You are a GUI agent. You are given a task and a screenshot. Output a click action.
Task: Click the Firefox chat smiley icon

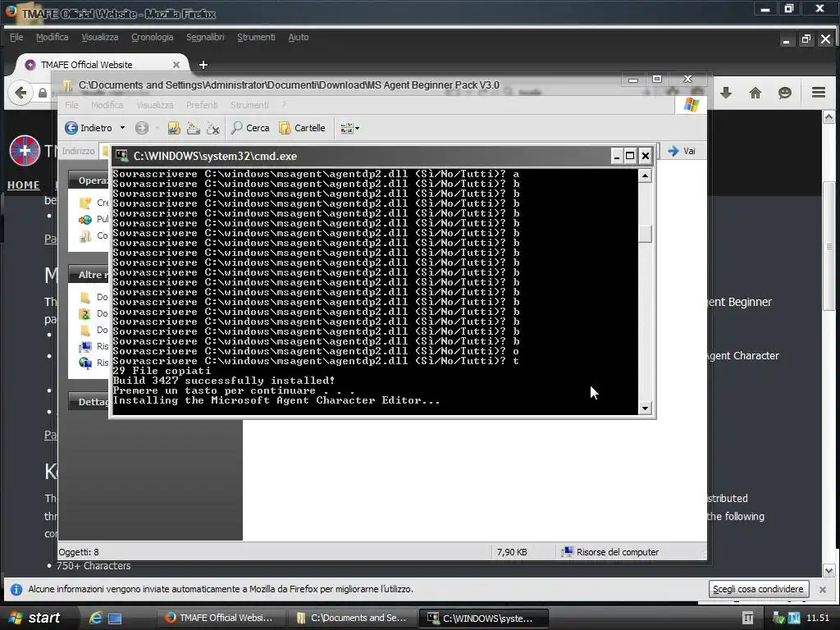pyautogui.click(x=785, y=93)
